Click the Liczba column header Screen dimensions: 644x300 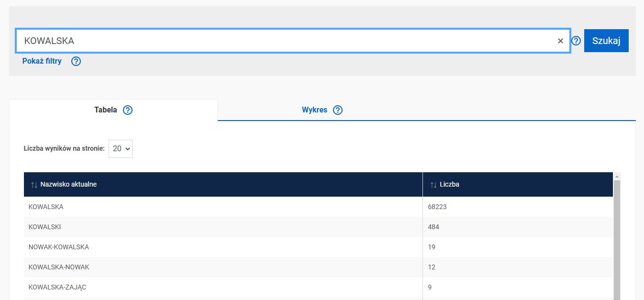(518, 184)
